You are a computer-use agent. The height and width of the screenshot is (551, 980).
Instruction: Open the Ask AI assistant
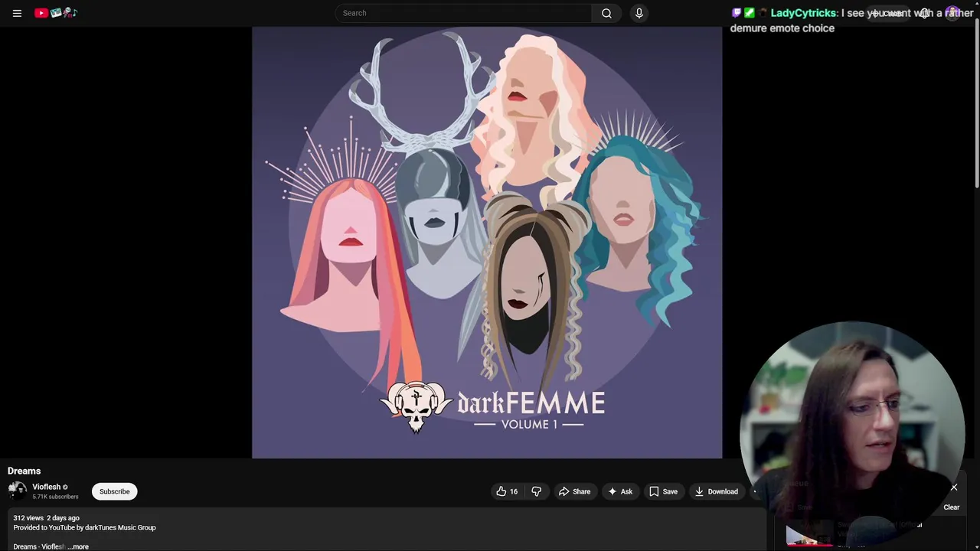pos(620,491)
